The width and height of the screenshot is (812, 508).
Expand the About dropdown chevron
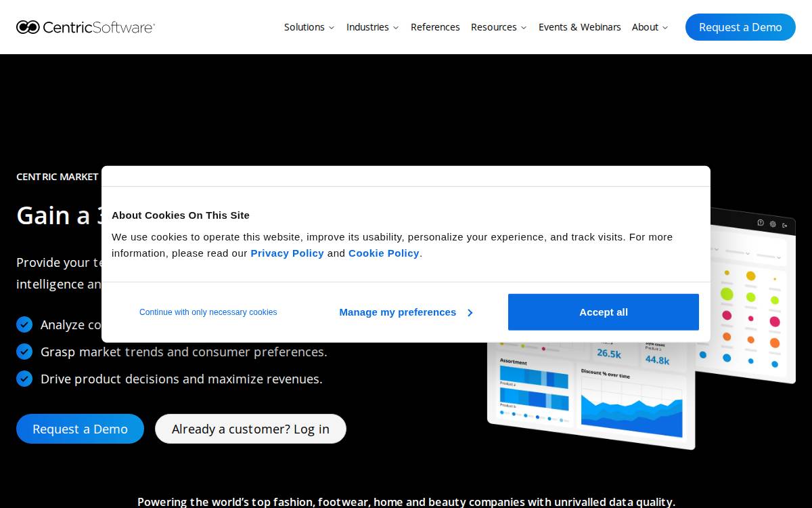coord(665,28)
